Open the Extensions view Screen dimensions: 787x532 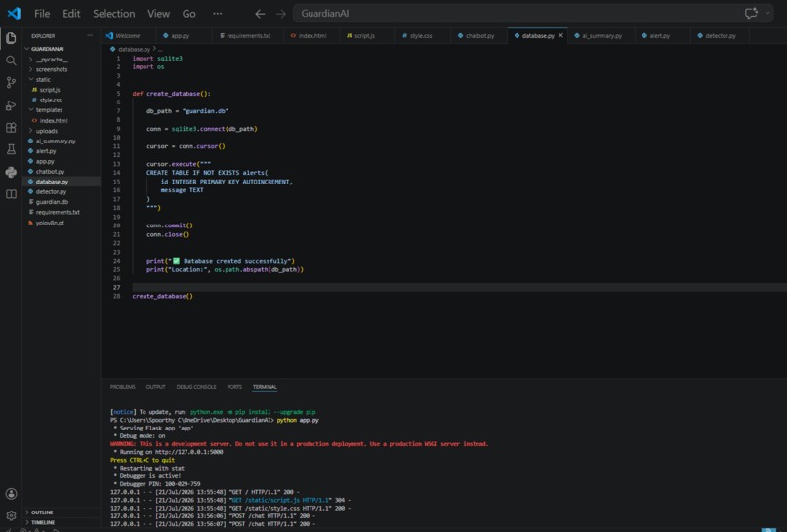11,128
